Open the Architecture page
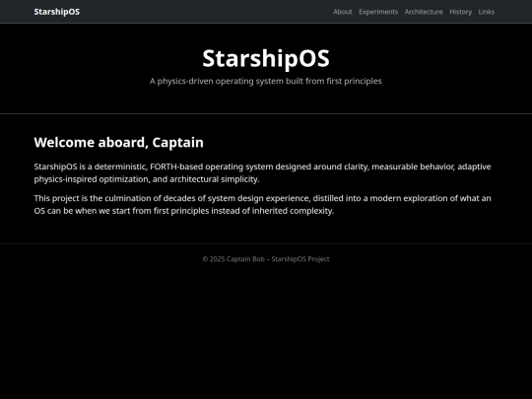 click(x=424, y=12)
